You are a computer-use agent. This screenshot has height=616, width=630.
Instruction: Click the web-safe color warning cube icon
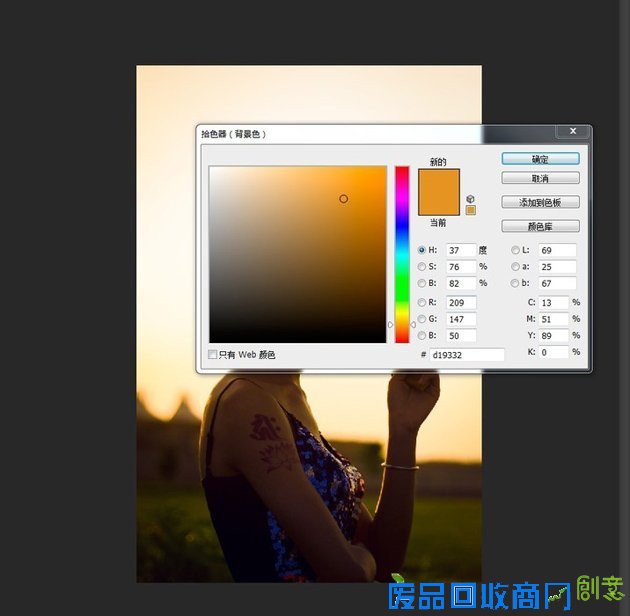point(470,198)
